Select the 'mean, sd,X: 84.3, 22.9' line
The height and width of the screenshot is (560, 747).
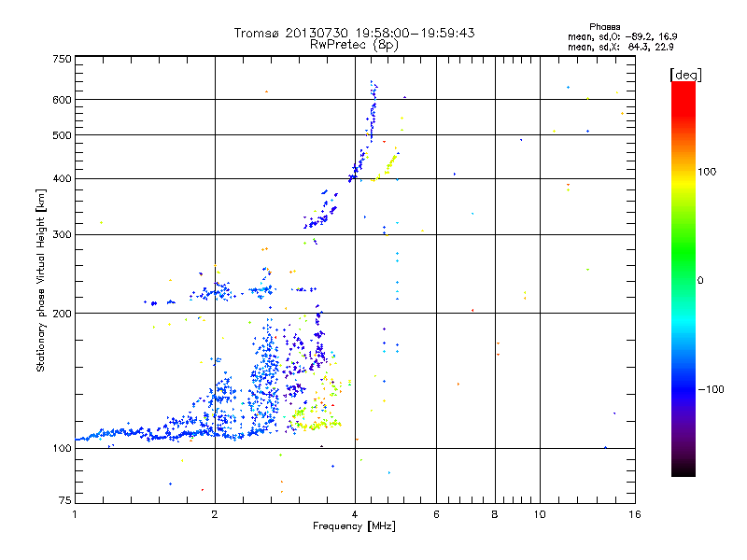tap(621, 47)
